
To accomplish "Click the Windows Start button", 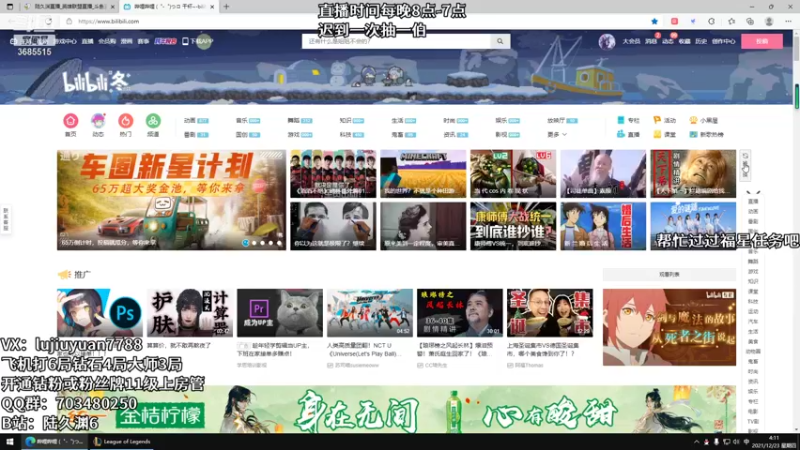I will [x=10, y=442].
